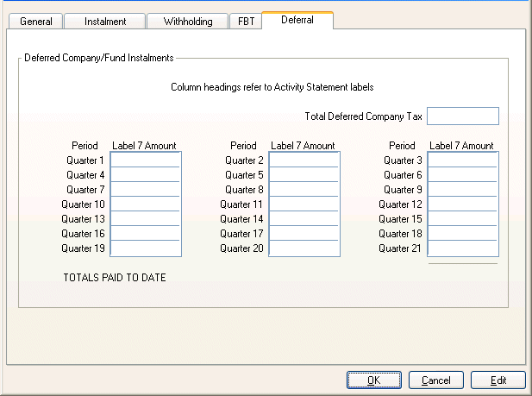Switch to the General tab
Screen dimensions: 532x396
click(35, 22)
